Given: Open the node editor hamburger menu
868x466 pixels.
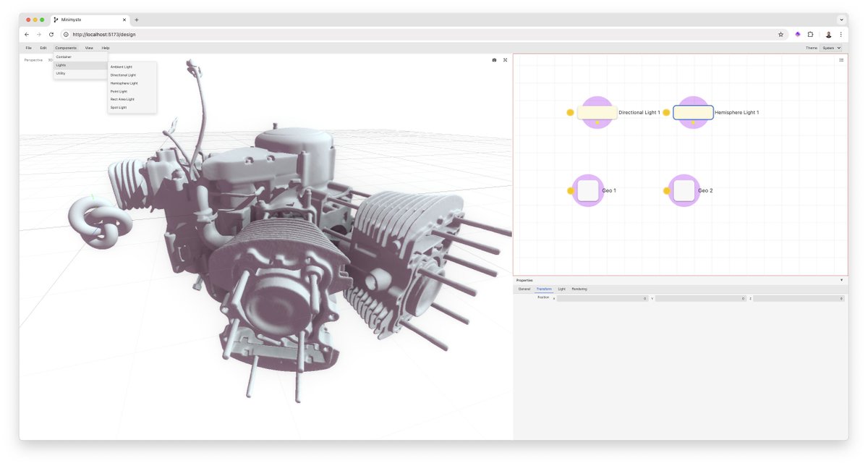Looking at the screenshot, I should 841,60.
